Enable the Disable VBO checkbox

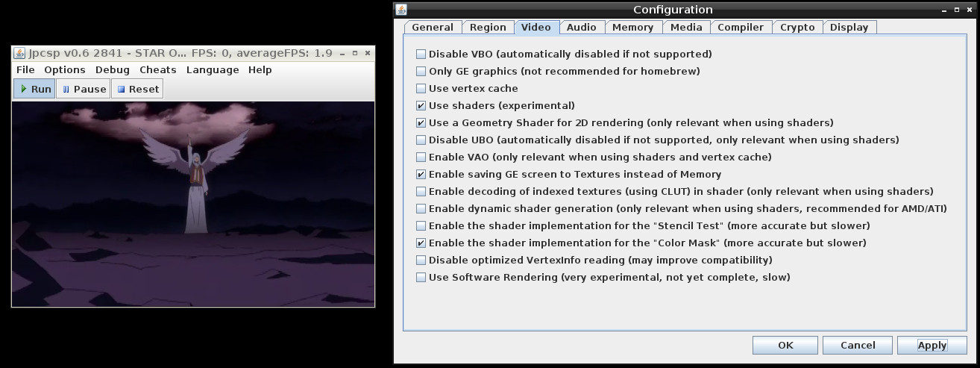click(x=421, y=54)
